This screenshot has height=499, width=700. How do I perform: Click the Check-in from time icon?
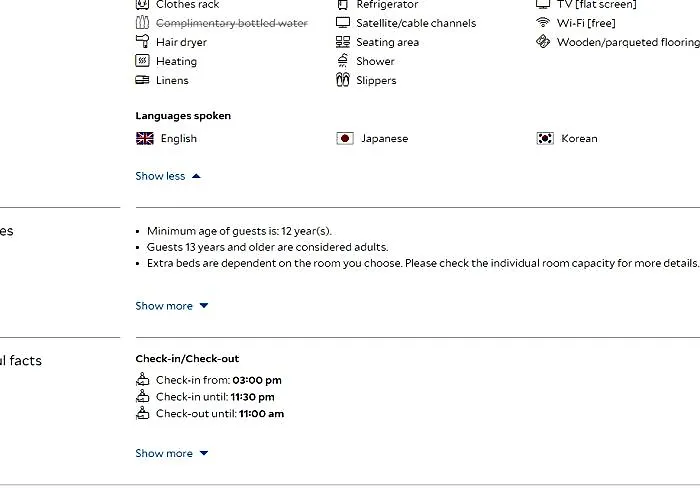(x=142, y=379)
